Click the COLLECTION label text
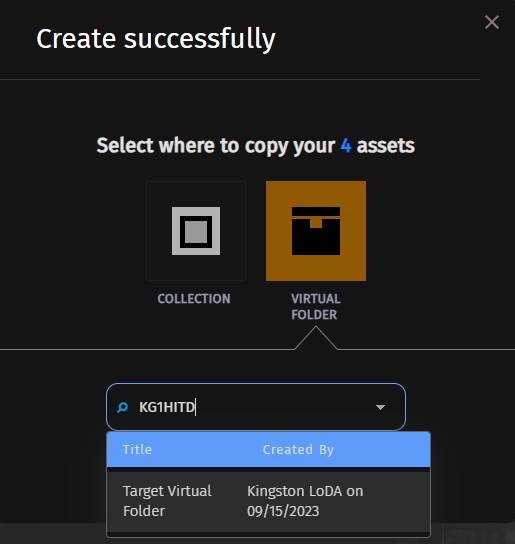The image size is (515, 544). point(194,299)
